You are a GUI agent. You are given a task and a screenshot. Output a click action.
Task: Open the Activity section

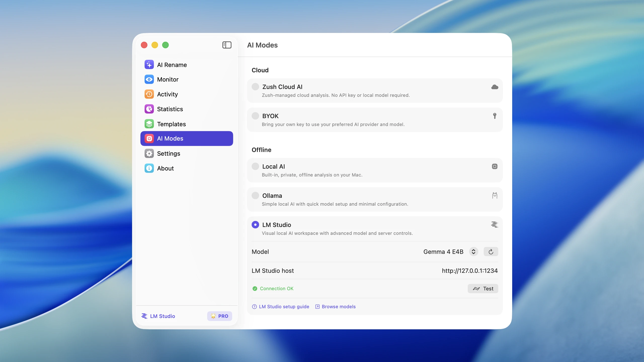click(187, 94)
